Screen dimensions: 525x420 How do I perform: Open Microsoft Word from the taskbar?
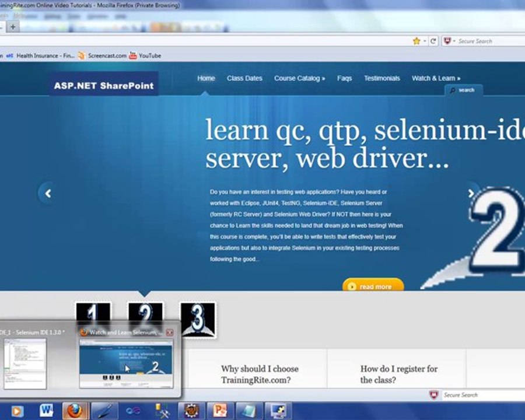pyautogui.click(x=46, y=411)
